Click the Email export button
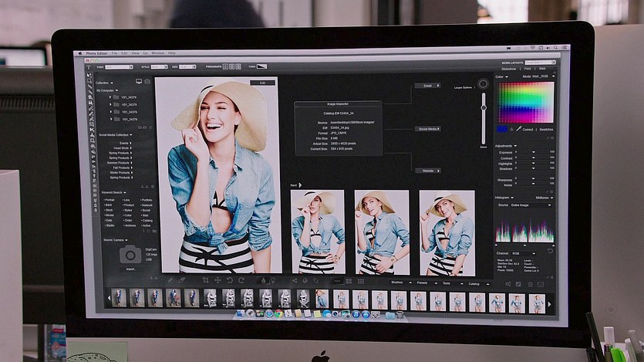Screen dimensions: 644x362 coord(427,86)
